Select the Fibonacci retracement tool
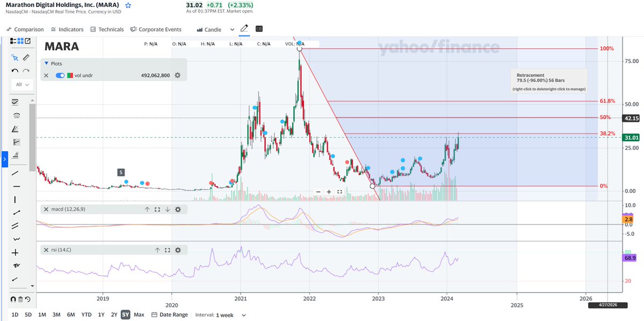 coord(15,155)
